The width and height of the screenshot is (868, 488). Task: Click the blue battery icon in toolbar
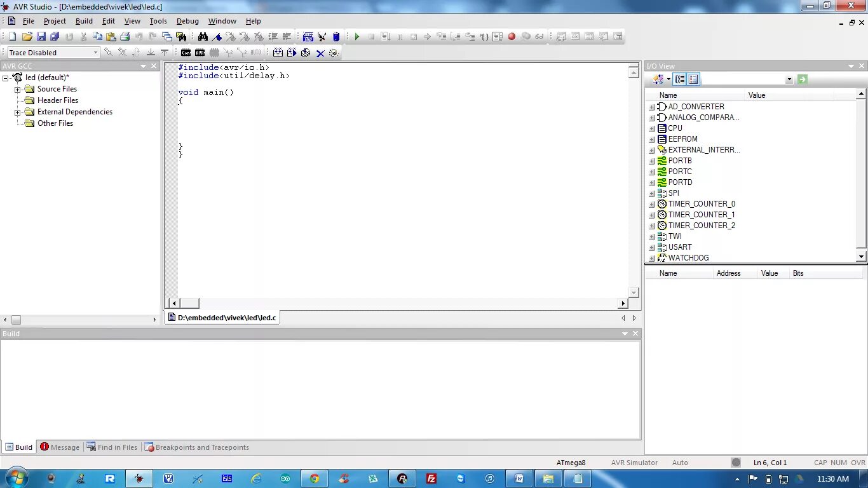coord(336,37)
